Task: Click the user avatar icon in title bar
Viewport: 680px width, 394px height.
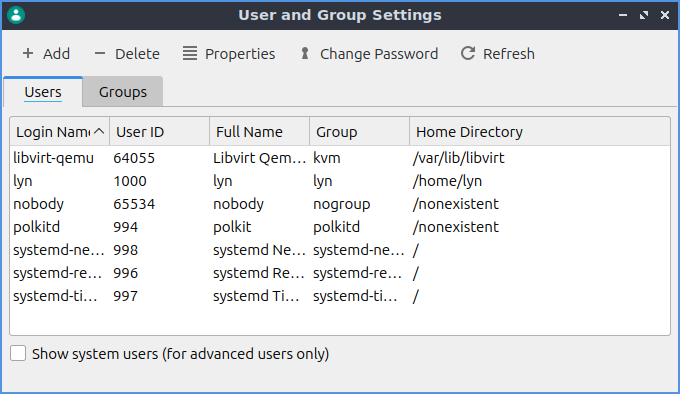Action: click(16, 15)
